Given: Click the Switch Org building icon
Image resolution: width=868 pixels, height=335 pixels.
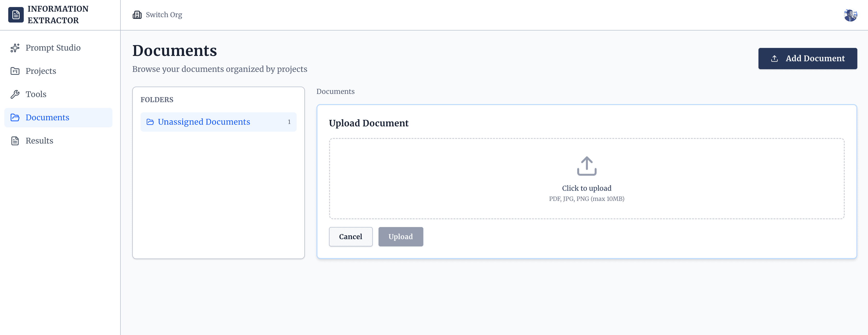Looking at the screenshot, I should pyautogui.click(x=137, y=15).
